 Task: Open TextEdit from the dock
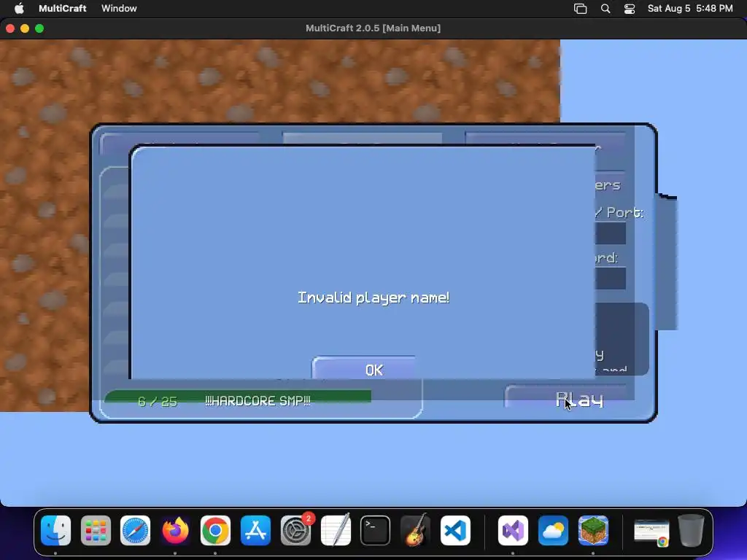[x=336, y=530]
